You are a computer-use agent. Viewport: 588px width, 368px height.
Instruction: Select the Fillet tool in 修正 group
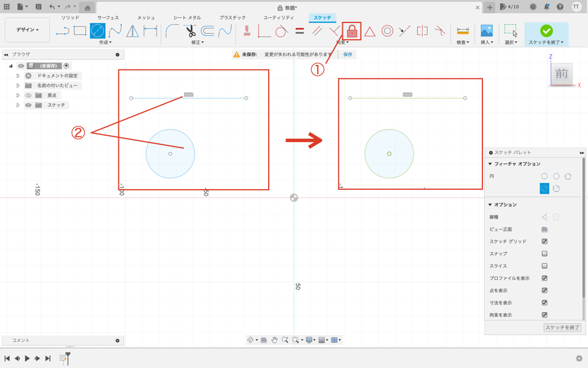[172, 31]
